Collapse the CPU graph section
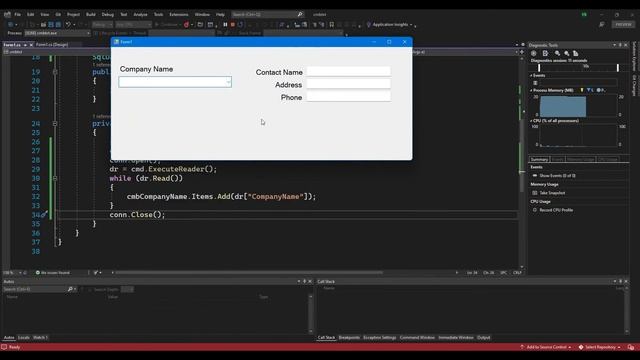This screenshot has height=360, width=640. [531, 121]
